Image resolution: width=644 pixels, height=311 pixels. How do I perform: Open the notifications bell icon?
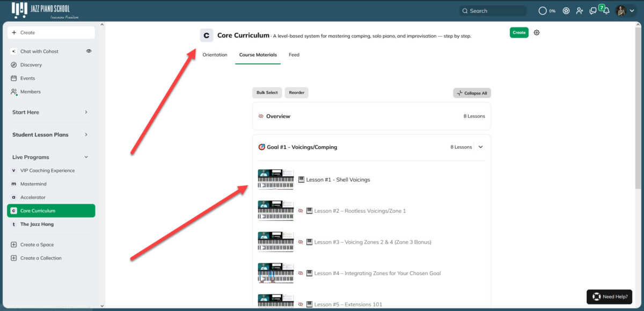pyautogui.click(x=606, y=11)
